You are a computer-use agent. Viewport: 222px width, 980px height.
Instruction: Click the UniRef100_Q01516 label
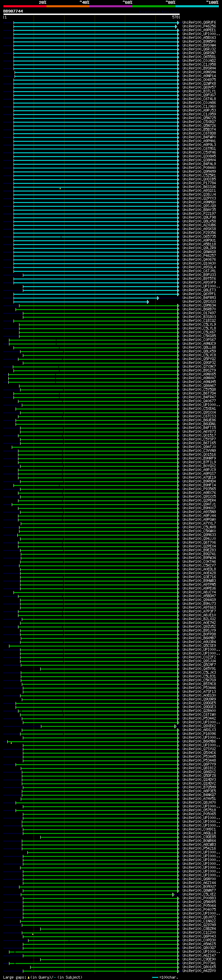[x=199, y=455]
